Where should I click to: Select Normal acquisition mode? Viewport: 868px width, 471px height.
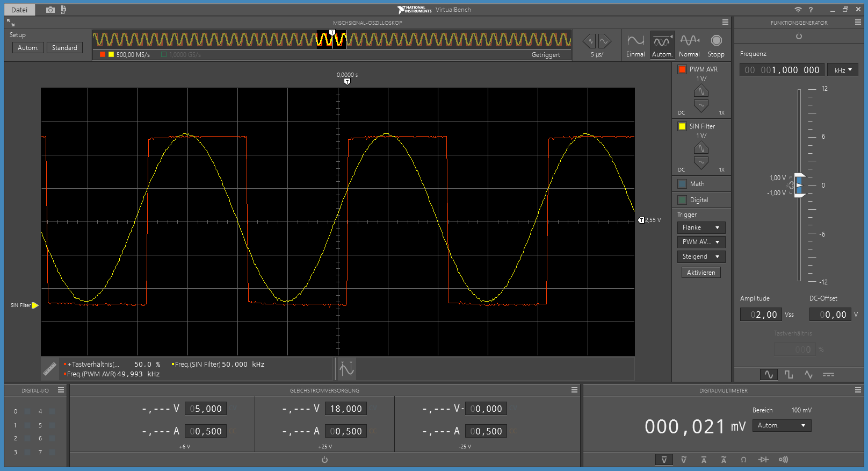coord(689,46)
